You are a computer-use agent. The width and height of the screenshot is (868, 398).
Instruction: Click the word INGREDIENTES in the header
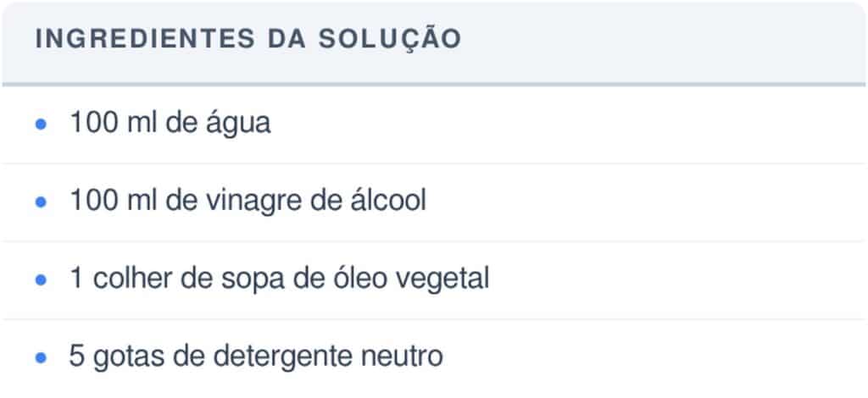[146, 39]
